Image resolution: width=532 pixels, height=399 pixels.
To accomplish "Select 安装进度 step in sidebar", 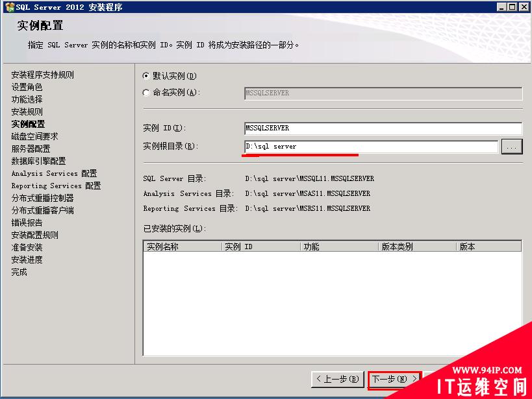I will pos(27,260).
